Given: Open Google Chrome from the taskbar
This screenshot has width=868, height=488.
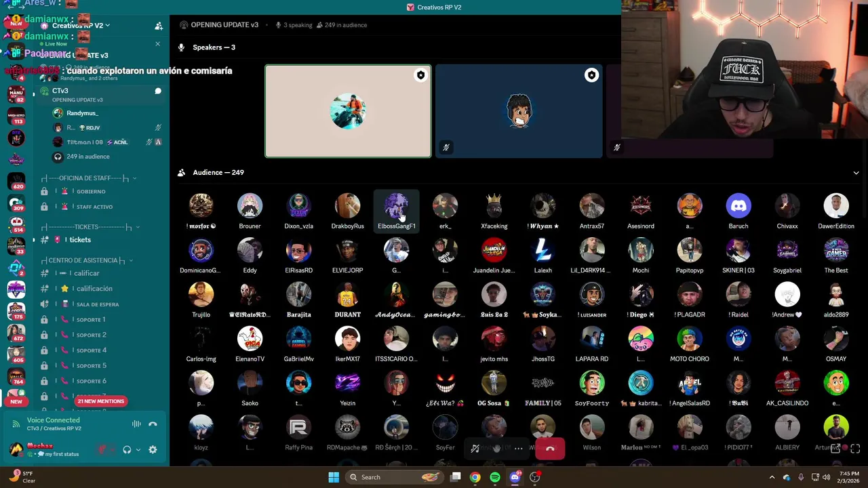Looking at the screenshot, I should tap(475, 477).
